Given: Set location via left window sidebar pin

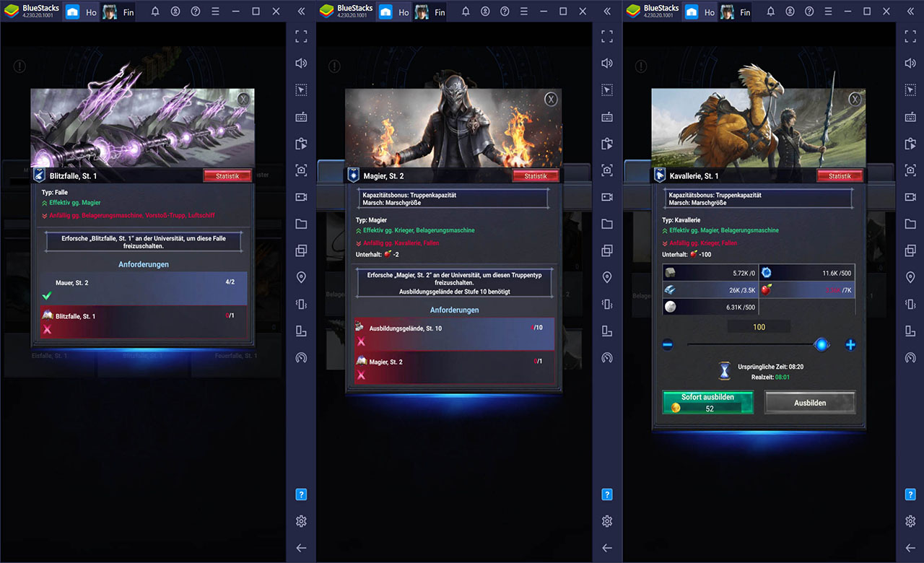Looking at the screenshot, I should pyautogui.click(x=301, y=277).
